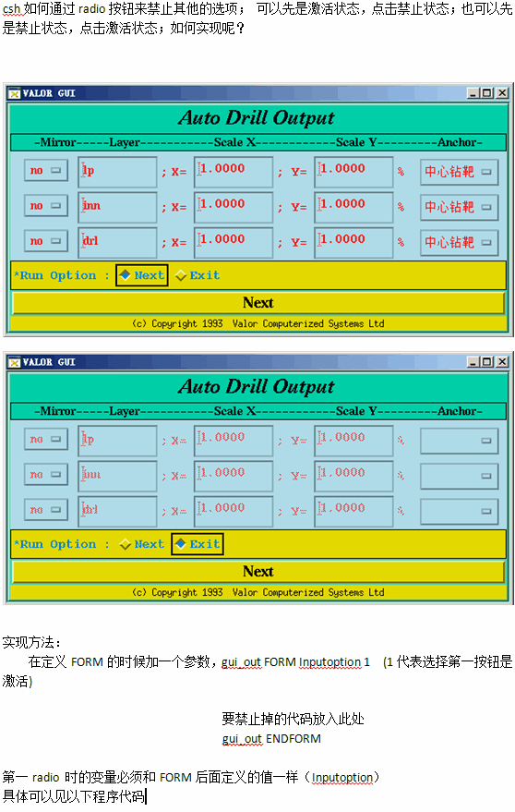
Task: Click 'Auto Drill Output' heading in upper window
Action: 257,118
